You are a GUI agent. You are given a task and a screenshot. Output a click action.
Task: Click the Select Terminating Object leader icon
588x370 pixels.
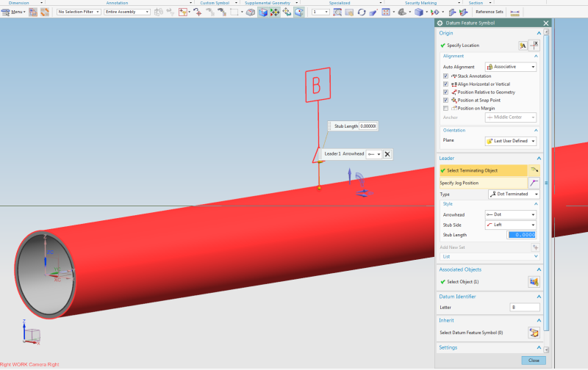[x=534, y=170]
